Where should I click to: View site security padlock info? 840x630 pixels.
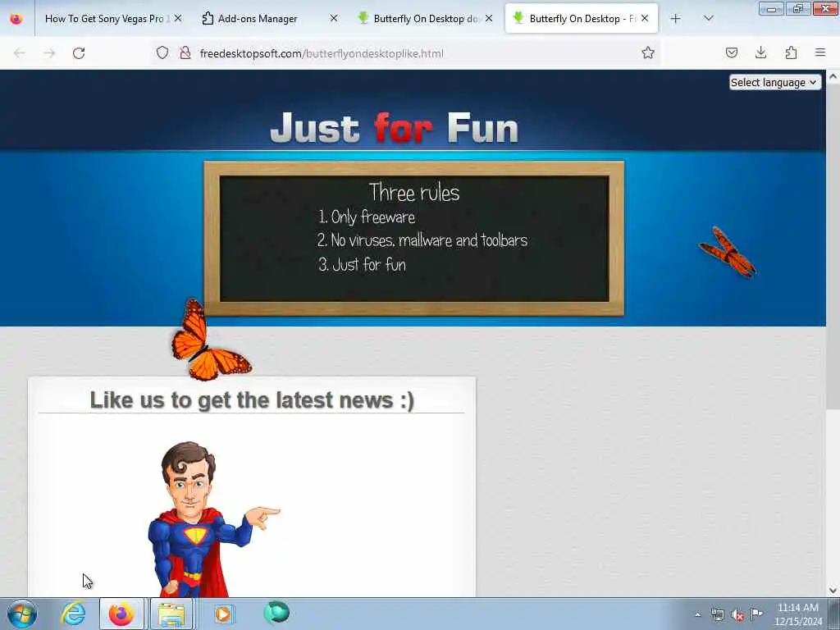click(x=185, y=53)
